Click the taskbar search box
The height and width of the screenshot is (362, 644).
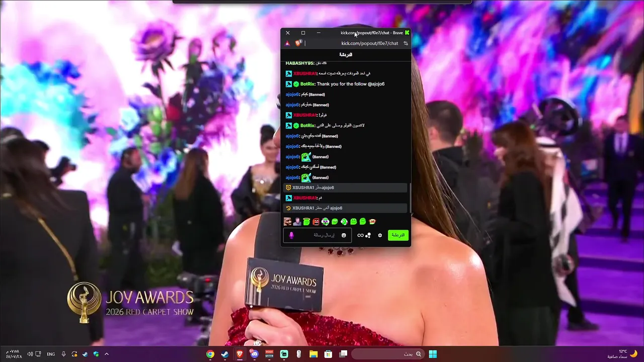tap(387, 354)
